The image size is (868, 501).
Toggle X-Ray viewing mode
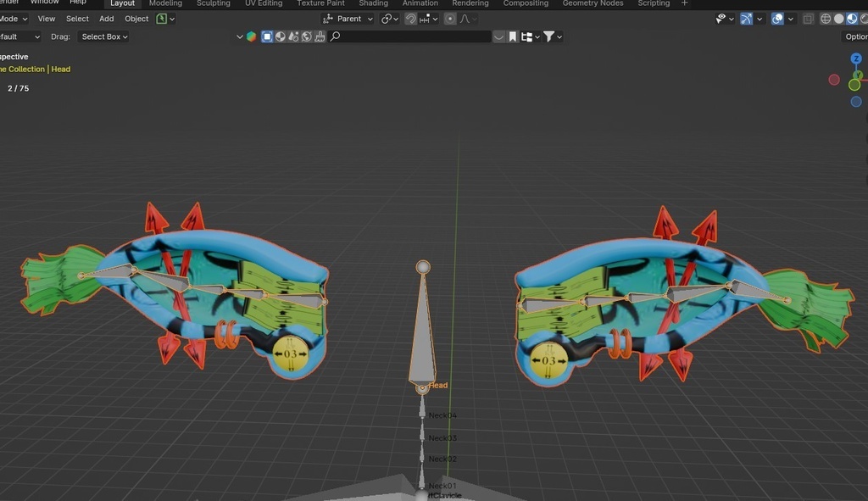pyautogui.click(x=807, y=18)
